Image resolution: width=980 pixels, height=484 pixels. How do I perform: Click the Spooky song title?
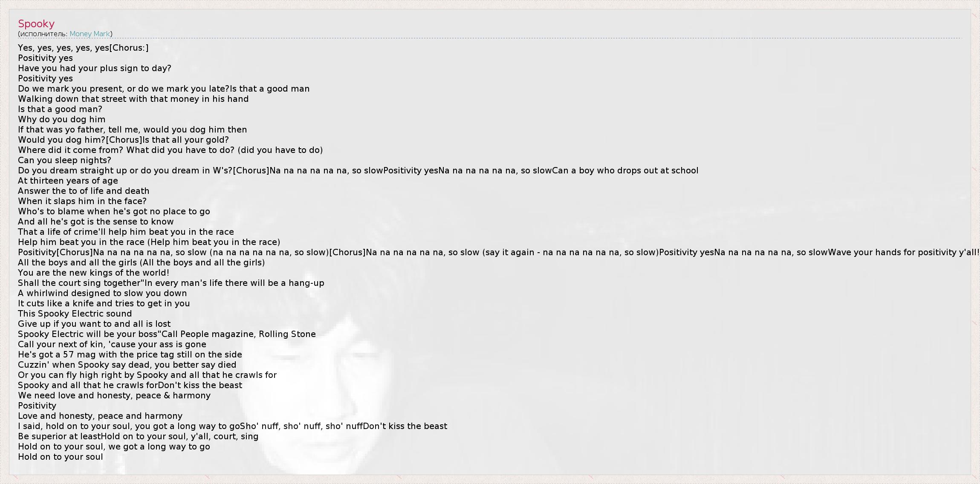[36, 24]
